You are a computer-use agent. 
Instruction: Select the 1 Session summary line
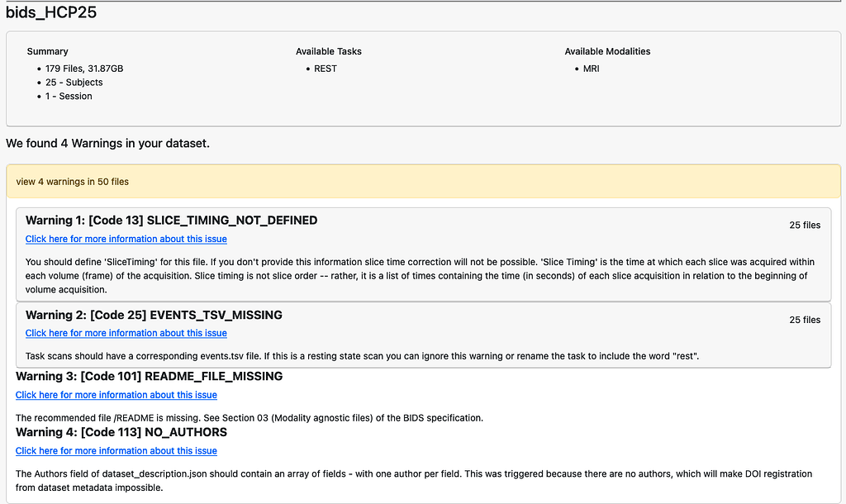click(69, 96)
